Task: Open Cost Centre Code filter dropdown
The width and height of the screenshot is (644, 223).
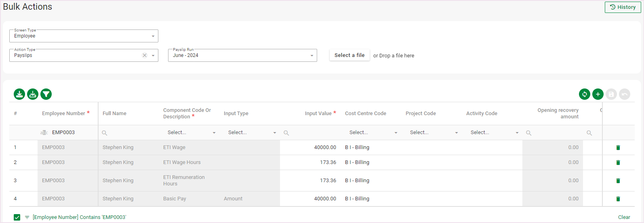Action: click(x=396, y=133)
